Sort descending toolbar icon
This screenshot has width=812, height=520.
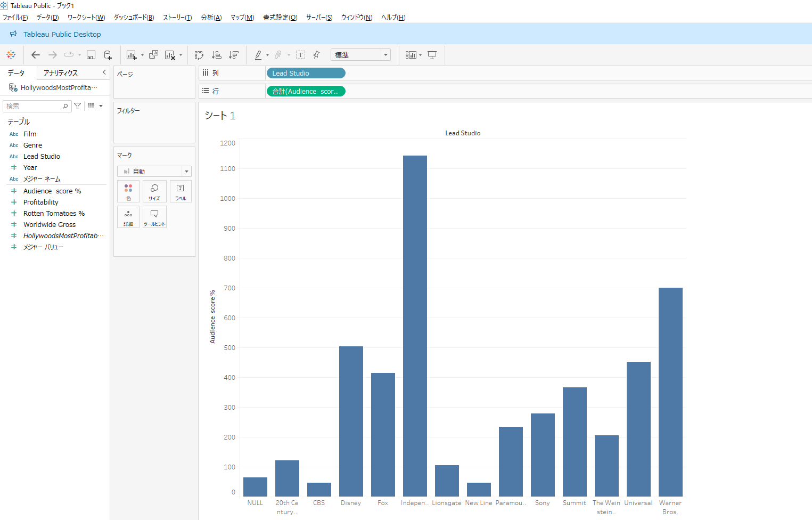coord(233,55)
